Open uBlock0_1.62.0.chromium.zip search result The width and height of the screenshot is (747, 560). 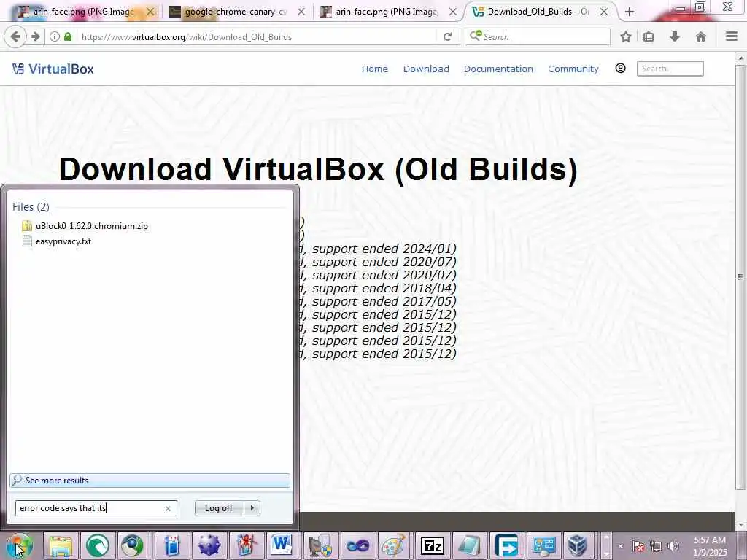click(x=91, y=226)
